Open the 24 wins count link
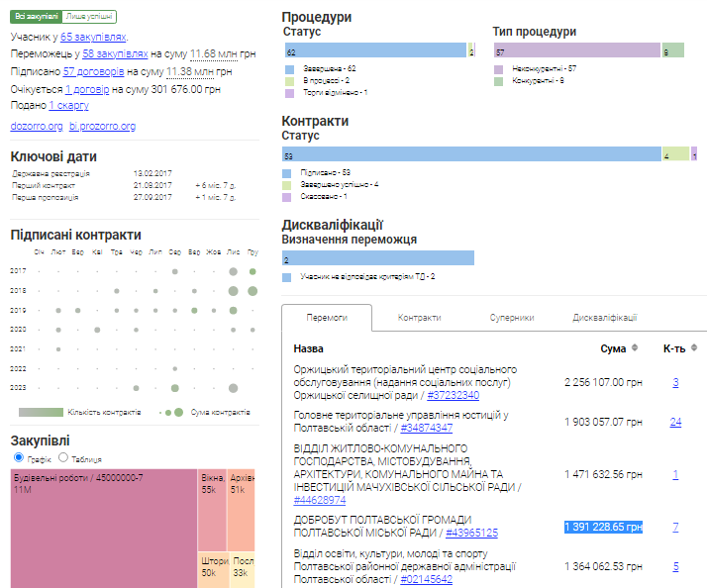The width and height of the screenshot is (707, 588). pyautogui.click(x=675, y=422)
